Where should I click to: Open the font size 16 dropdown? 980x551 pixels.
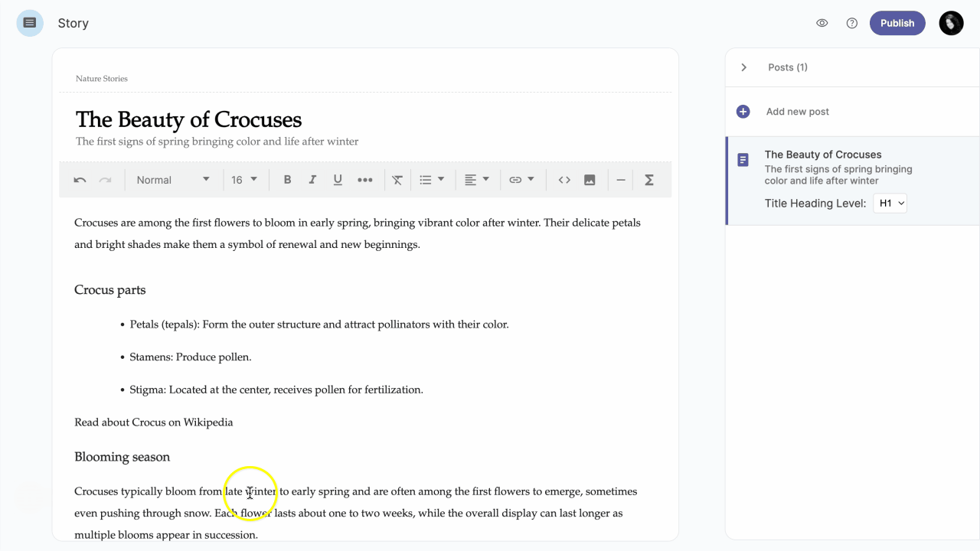[244, 180]
